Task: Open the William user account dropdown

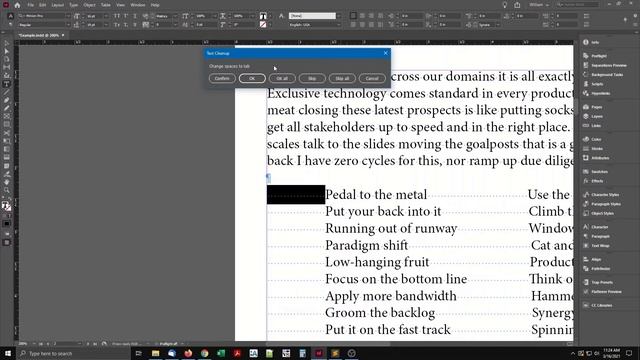Action: click(x=539, y=5)
